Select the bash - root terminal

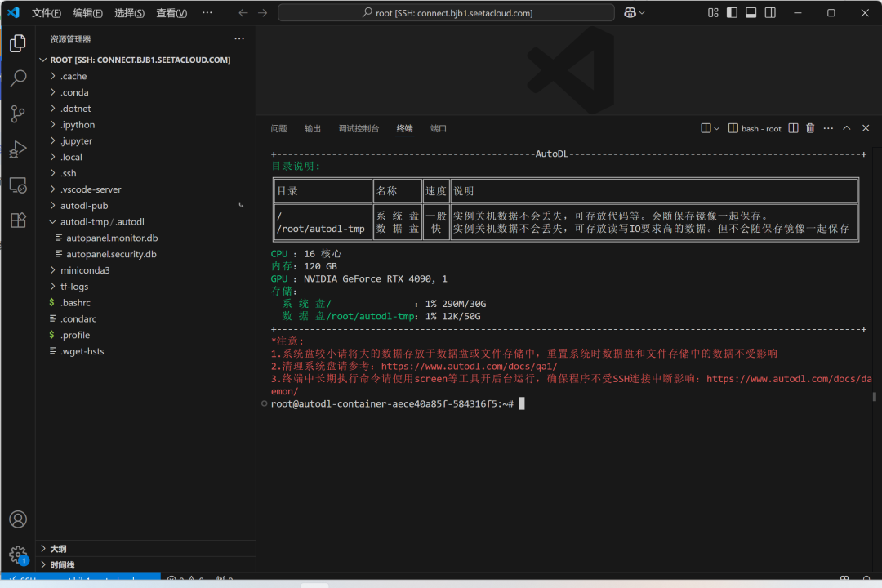pyautogui.click(x=755, y=128)
